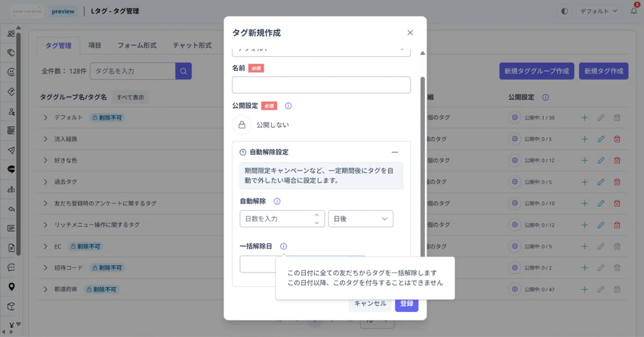
Task: Switch to the 項目 tab
Action: tap(94, 46)
